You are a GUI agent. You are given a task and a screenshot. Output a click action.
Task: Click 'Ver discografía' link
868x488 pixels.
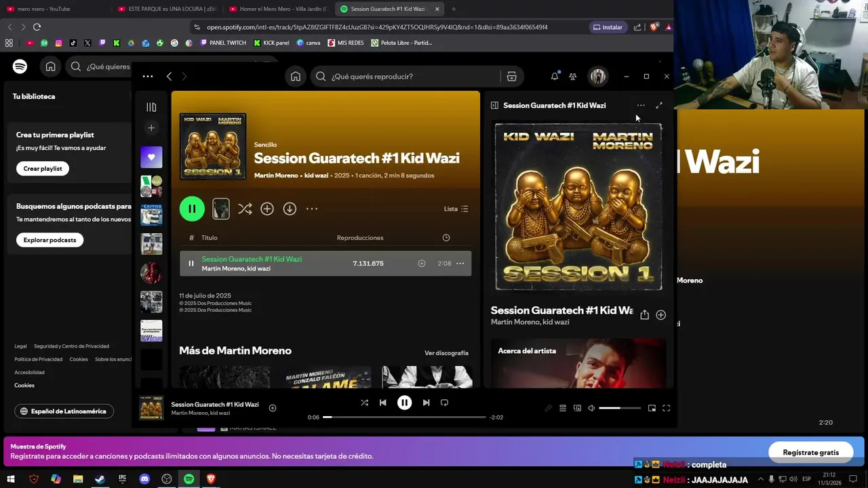pyautogui.click(x=446, y=353)
